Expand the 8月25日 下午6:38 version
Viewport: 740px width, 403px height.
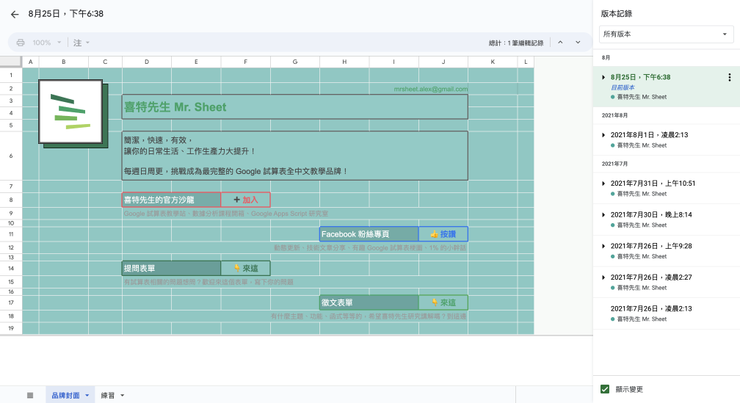click(603, 77)
